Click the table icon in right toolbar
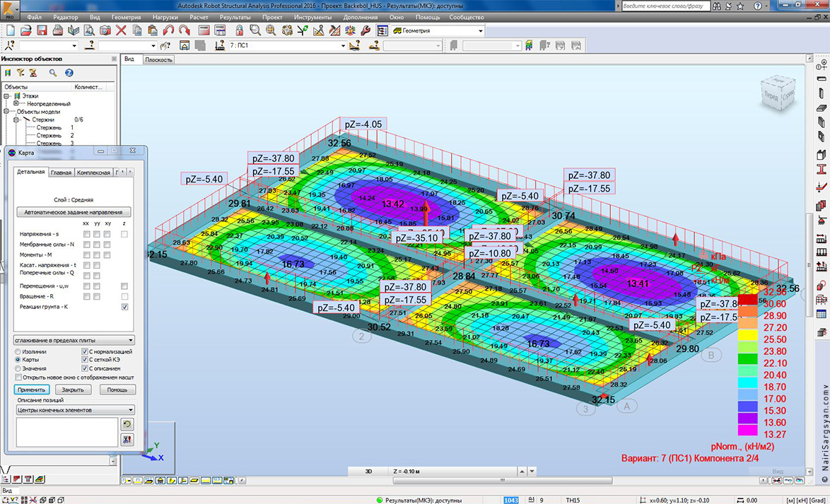The width and height of the screenshot is (830, 504). coord(822,313)
